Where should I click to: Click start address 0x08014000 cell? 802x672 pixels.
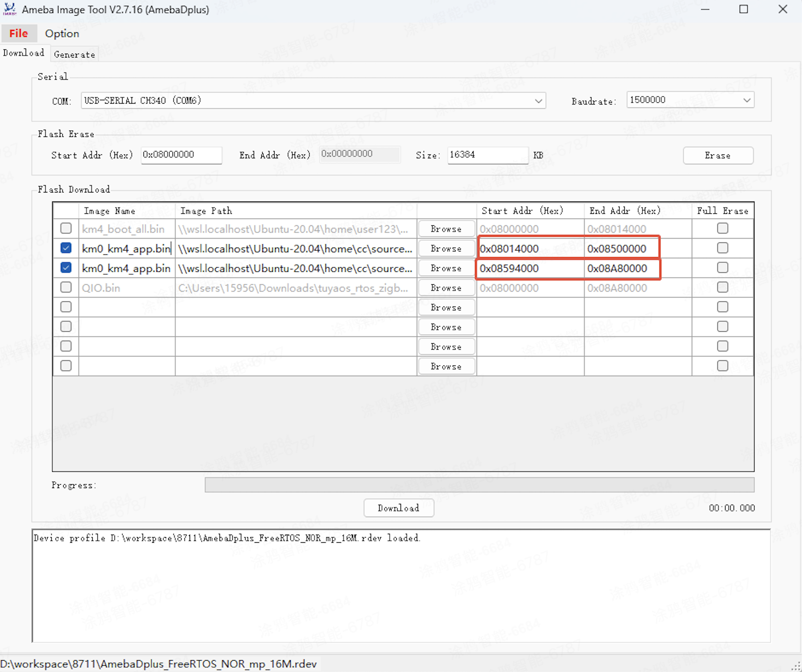(529, 249)
